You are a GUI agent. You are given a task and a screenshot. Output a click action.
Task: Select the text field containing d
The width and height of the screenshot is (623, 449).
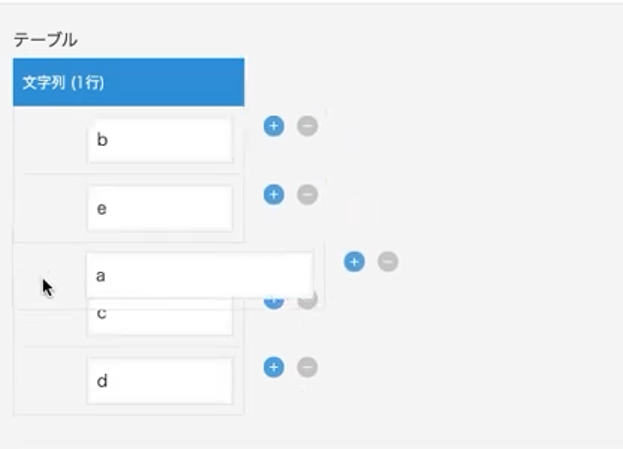160,381
